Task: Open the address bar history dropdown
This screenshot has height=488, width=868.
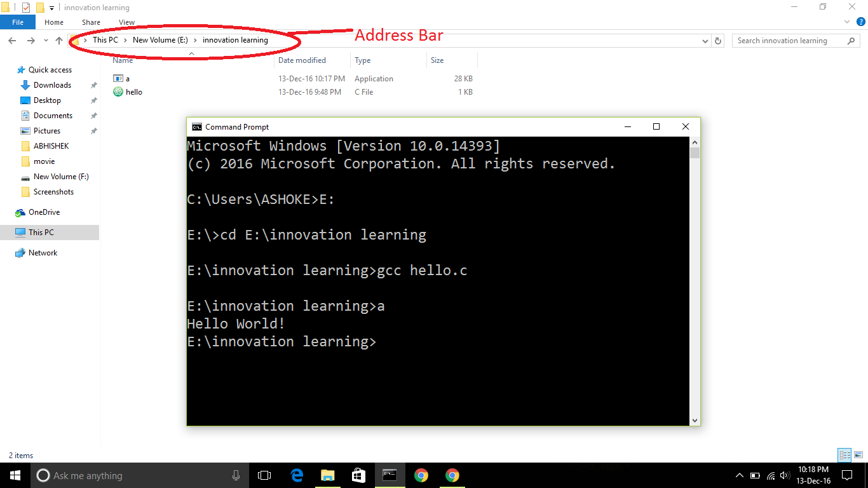Action: click(x=705, y=40)
